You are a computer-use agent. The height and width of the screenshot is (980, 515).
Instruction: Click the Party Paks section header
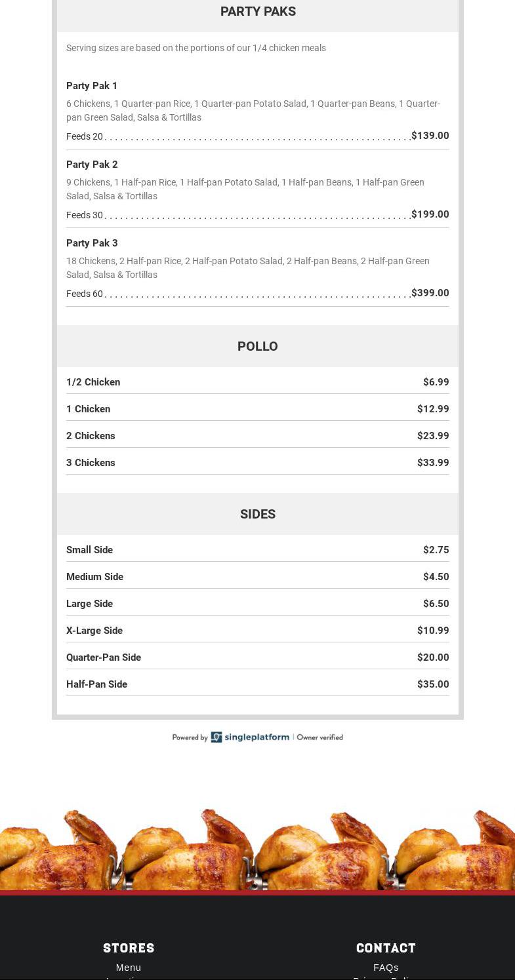click(x=258, y=12)
